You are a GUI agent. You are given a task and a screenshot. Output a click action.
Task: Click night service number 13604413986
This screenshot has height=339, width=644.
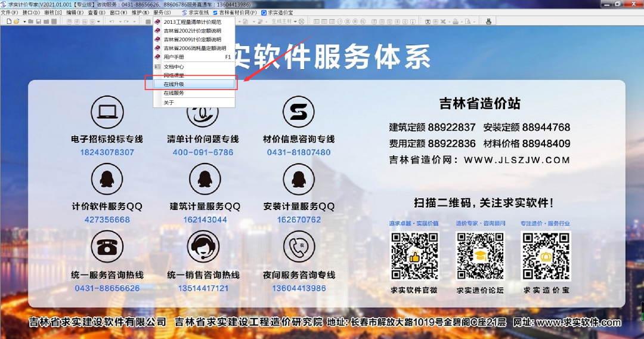[x=299, y=288]
